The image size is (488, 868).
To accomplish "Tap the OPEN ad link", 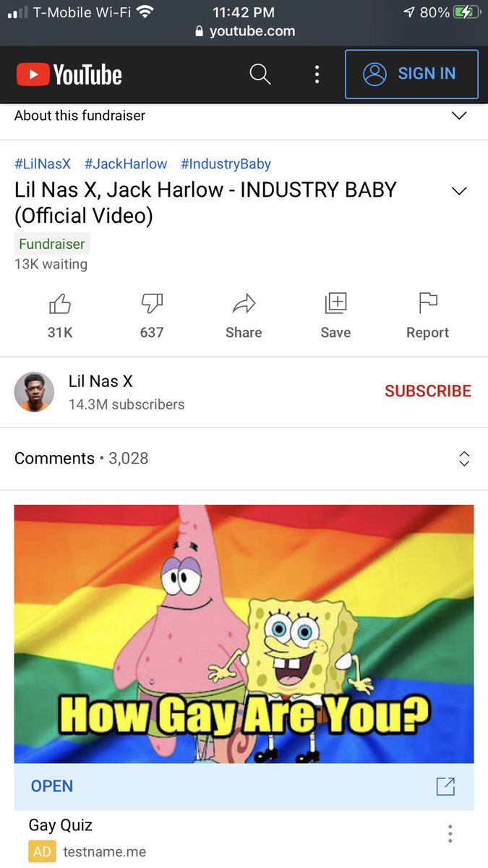I will coord(52,786).
